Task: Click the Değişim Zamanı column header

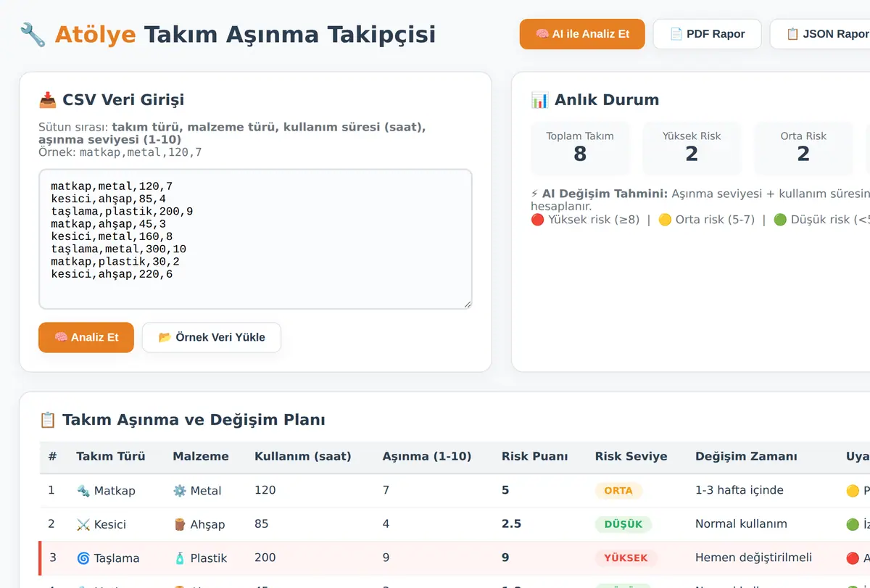Action: (x=746, y=456)
